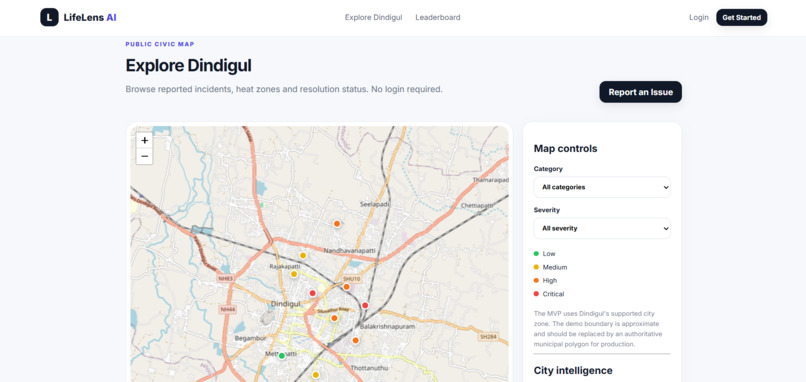Click the green Low severity legend dot
Screen dimensions: 806x382
pyautogui.click(x=537, y=253)
